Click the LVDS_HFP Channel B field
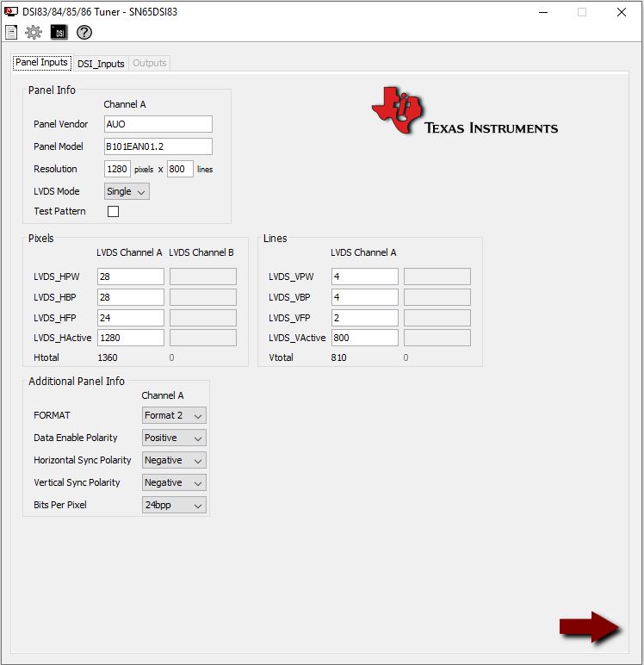Image resolution: width=644 pixels, height=665 pixels. coord(203,318)
